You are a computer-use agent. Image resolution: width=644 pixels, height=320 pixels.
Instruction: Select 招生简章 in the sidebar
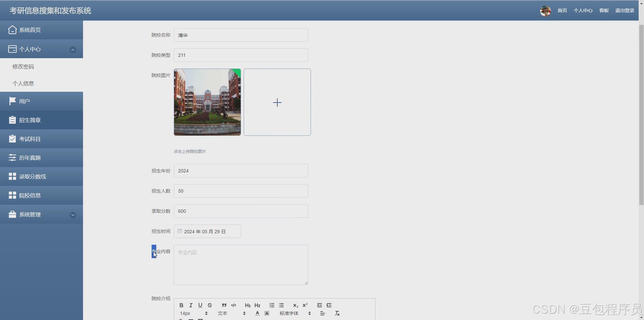pyautogui.click(x=41, y=120)
